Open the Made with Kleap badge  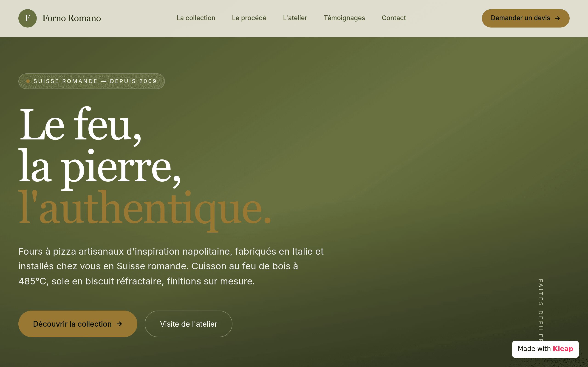coord(545,349)
